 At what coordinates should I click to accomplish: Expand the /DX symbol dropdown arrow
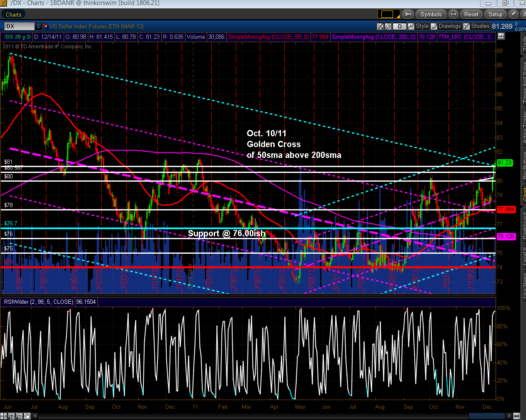[38, 26]
